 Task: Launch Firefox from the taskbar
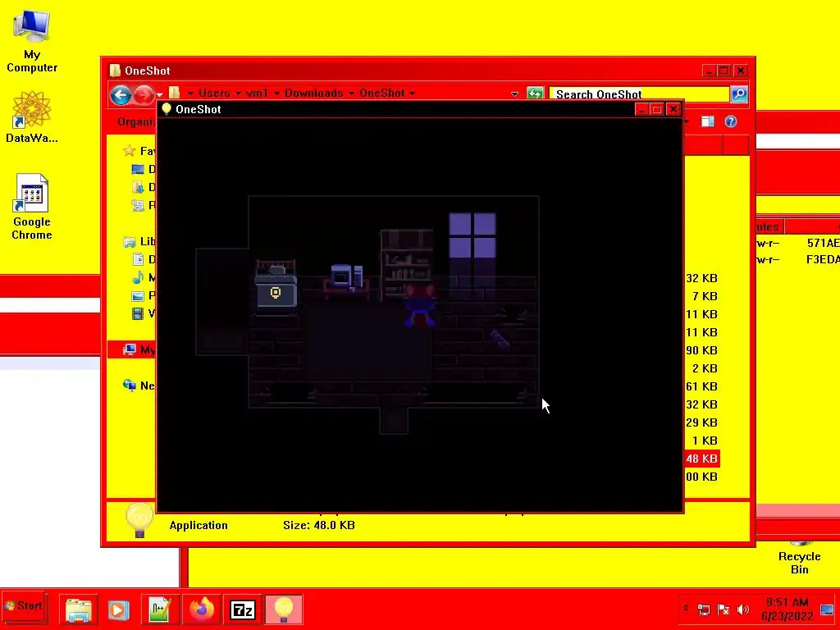click(202, 609)
